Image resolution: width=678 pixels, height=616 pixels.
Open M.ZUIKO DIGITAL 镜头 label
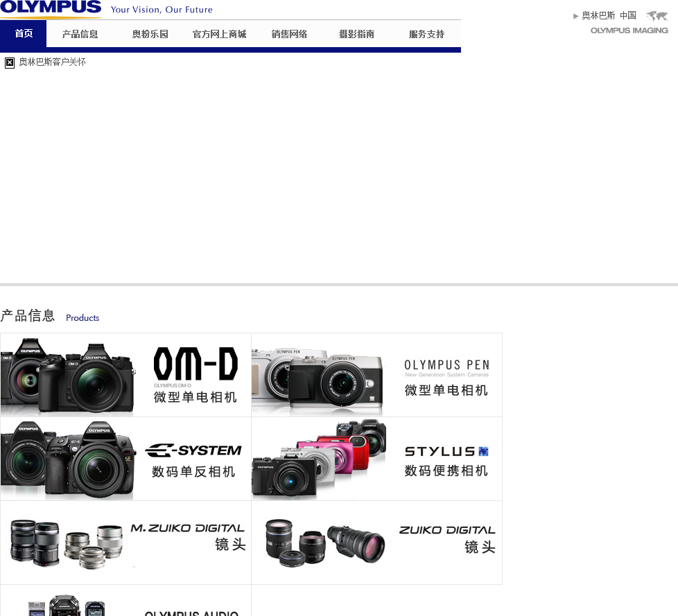[x=188, y=537]
